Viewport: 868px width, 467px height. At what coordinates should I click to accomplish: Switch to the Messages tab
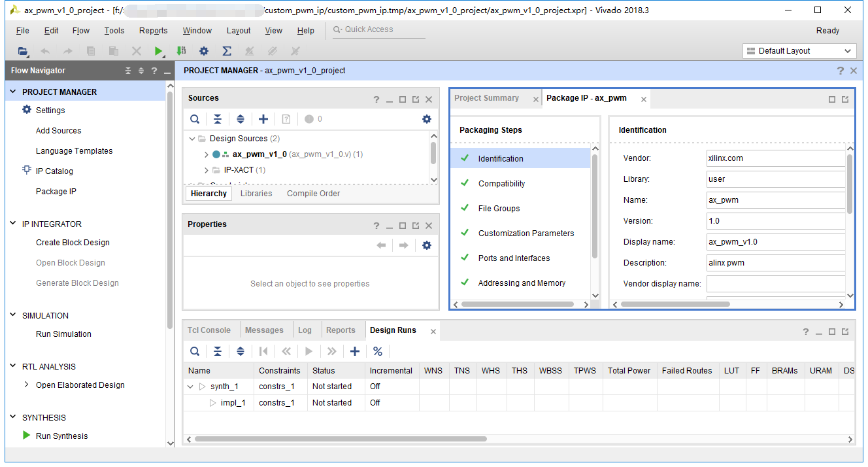click(x=264, y=330)
